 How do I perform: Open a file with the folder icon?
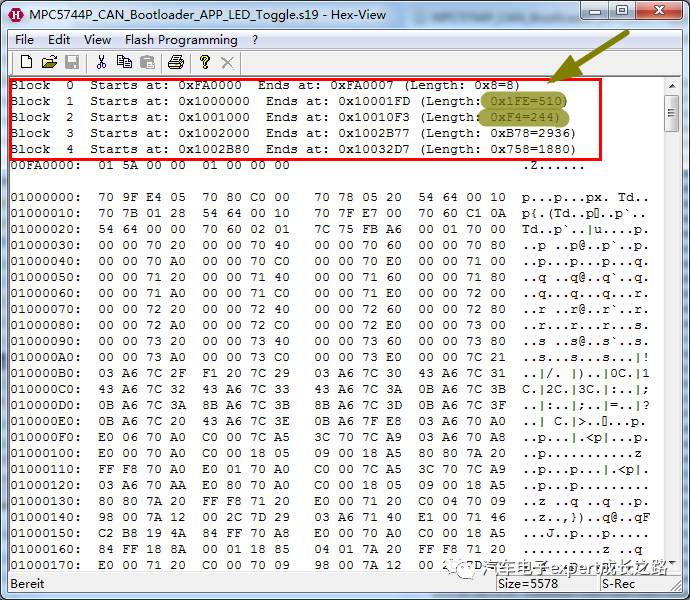tap(49, 62)
